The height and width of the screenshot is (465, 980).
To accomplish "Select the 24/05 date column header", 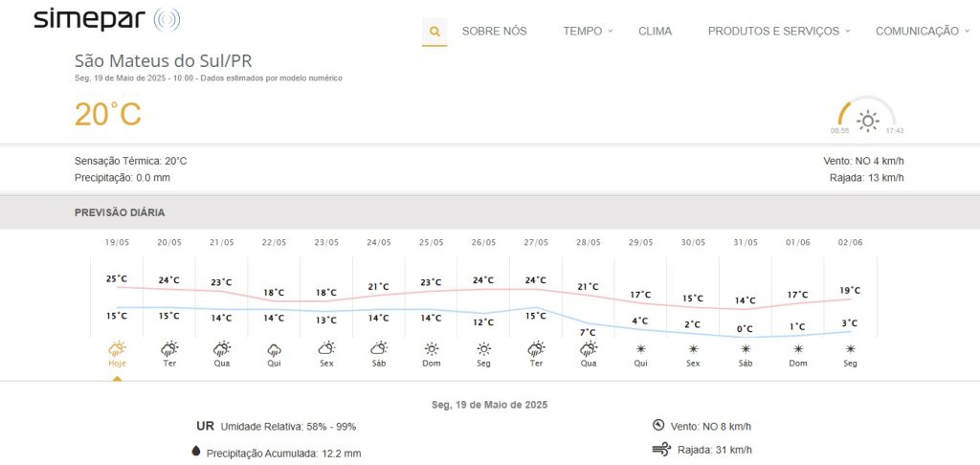I will pyautogui.click(x=379, y=242).
